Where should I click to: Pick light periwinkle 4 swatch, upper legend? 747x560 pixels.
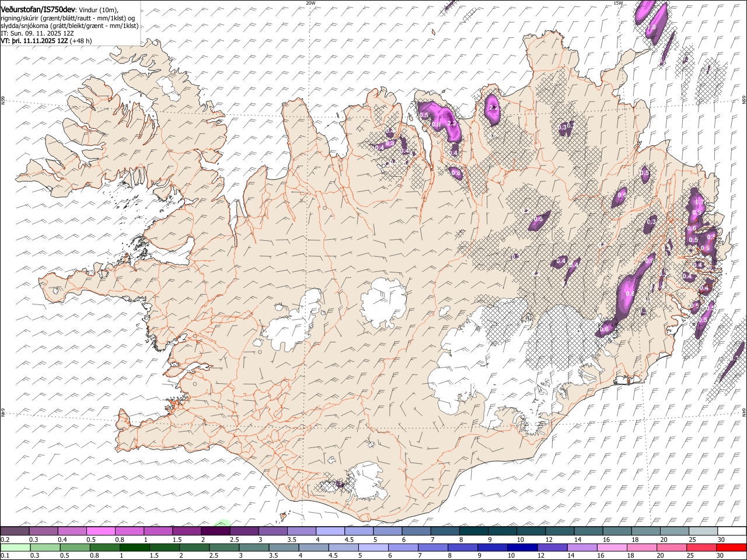tap(330, 531)
